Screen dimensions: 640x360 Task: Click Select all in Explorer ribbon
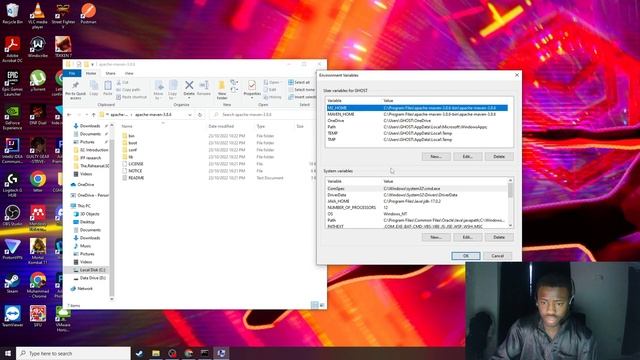tap(299, 82)
